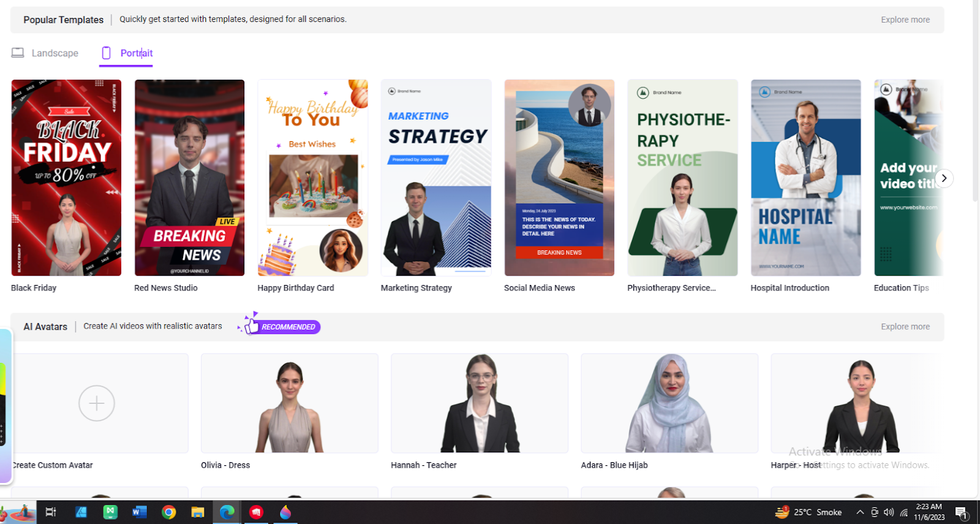Click the 'Red News Studio' label
Viewport: 980px width, 524px height.
pyautogui.click(x=166, y=288)
